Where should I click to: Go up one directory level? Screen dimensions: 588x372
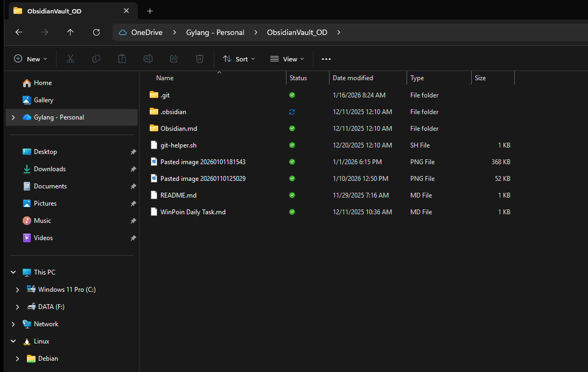coord(71,32)
